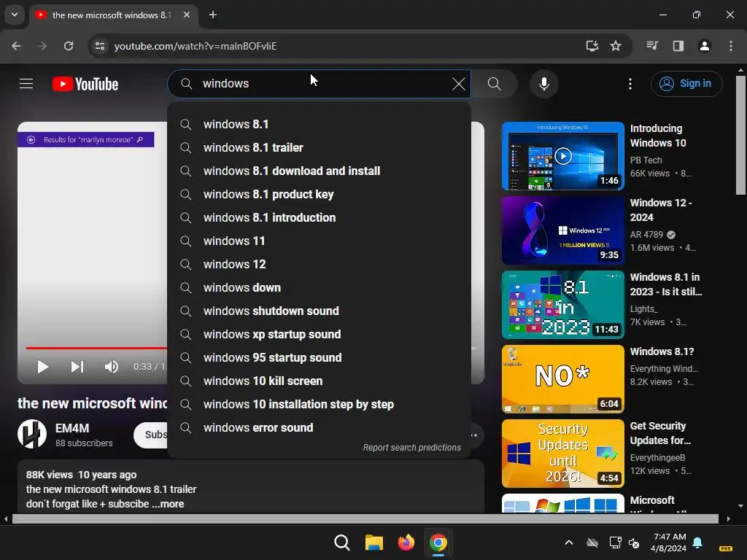Click the URL address bar
This screenshot has height=560, width=747.
tap(333, 46)
